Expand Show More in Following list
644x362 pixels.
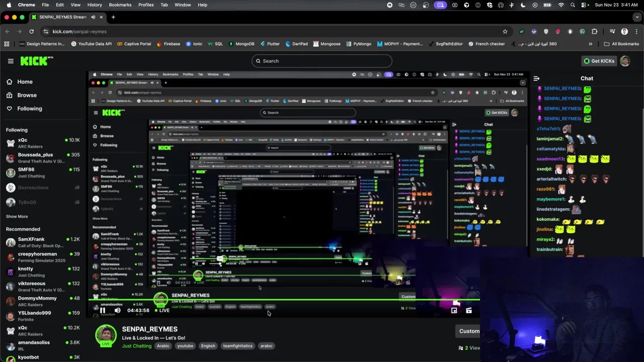(17, 216)
